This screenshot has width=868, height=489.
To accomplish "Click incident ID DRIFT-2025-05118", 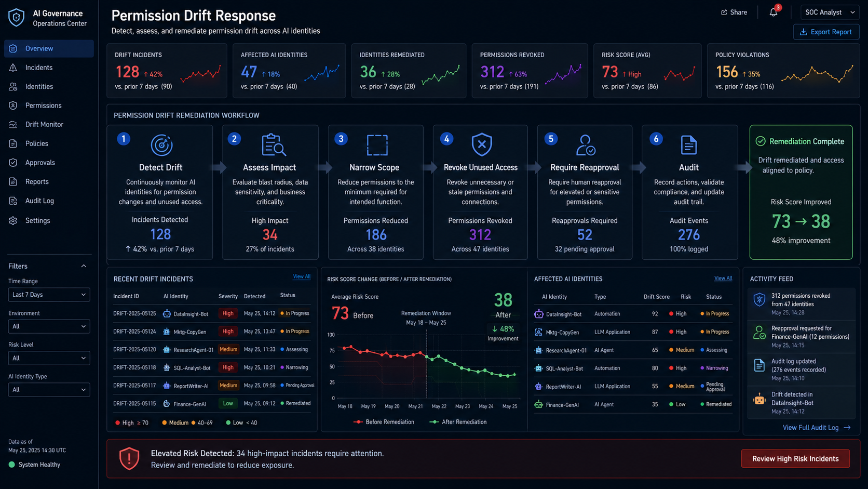I will pyautogui.click(x=134, y=367).
